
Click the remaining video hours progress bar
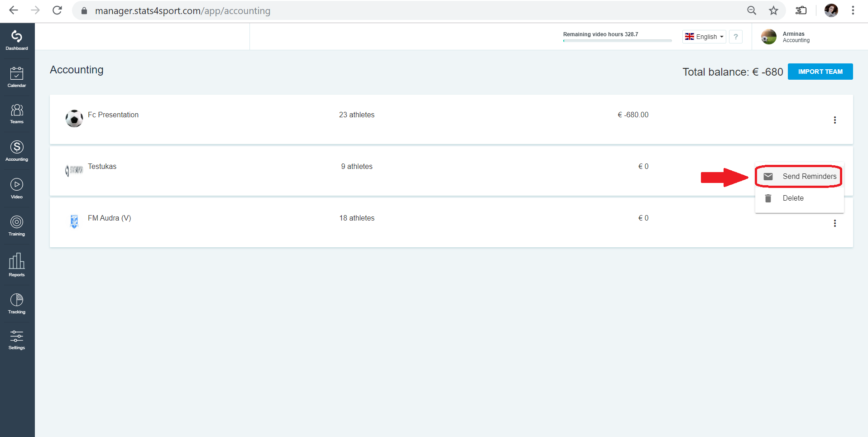[x=617, y=41]
